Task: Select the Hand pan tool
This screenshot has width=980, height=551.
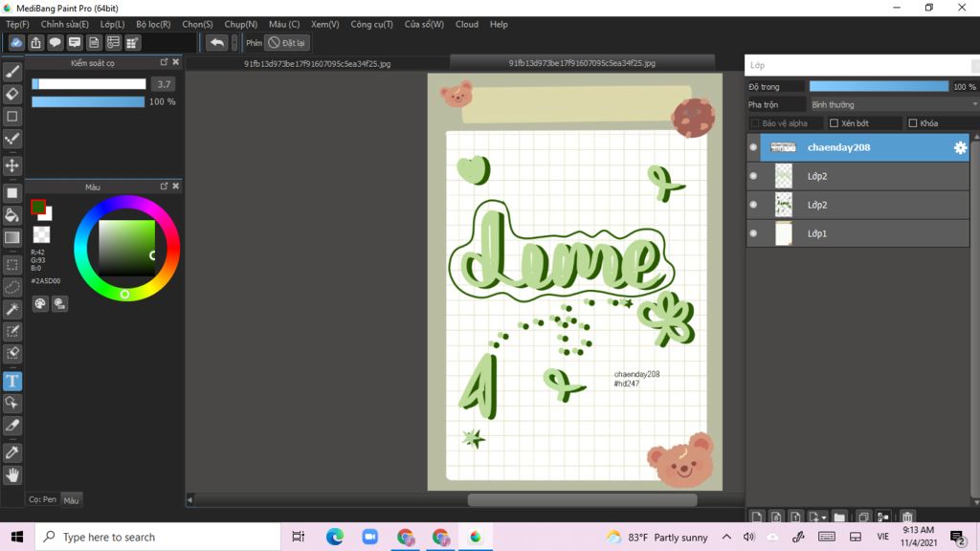Action: (x=11, y=475)
